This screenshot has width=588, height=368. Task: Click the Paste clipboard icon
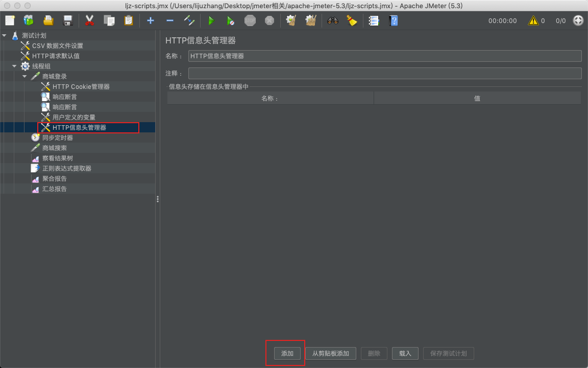[129, 20]
